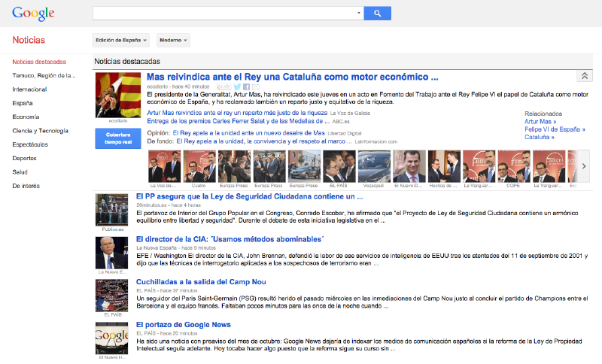602x364 pixels.
Task: Open CIA director photo thumbnail
Action: [x=111, y=253]
